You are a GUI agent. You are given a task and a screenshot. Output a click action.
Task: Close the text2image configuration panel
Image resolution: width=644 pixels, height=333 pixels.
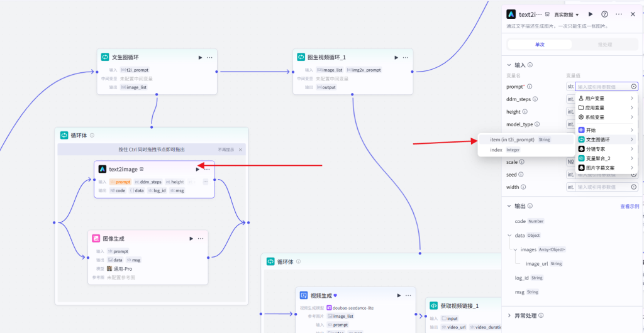coord(633,14)
